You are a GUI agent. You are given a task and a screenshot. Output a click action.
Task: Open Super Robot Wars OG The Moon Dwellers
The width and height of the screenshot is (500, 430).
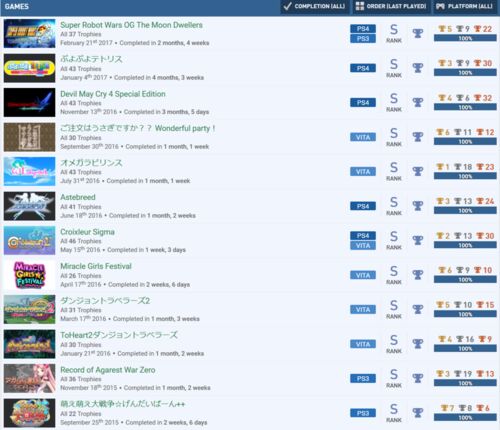[131, 25]
